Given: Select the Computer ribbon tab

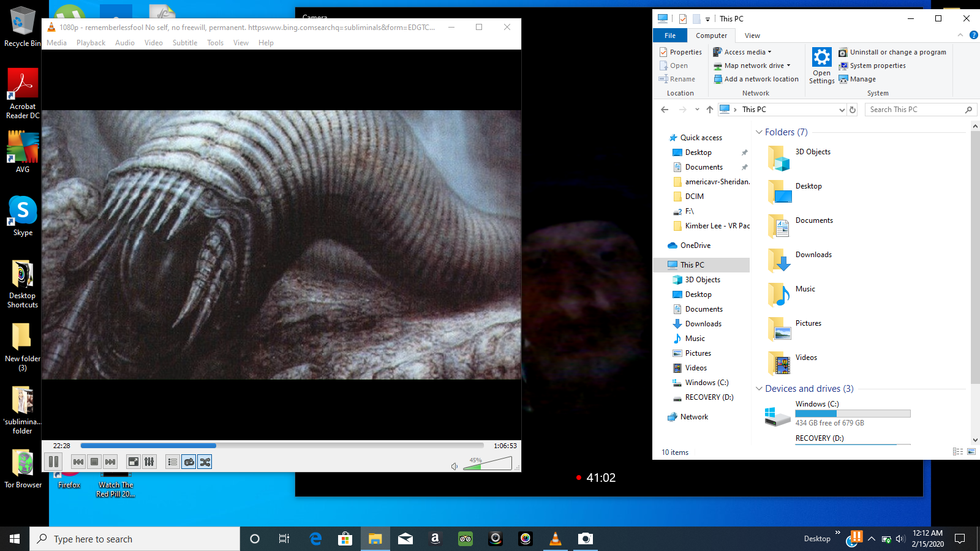Looking at the screenshot, I should point(711,36).
